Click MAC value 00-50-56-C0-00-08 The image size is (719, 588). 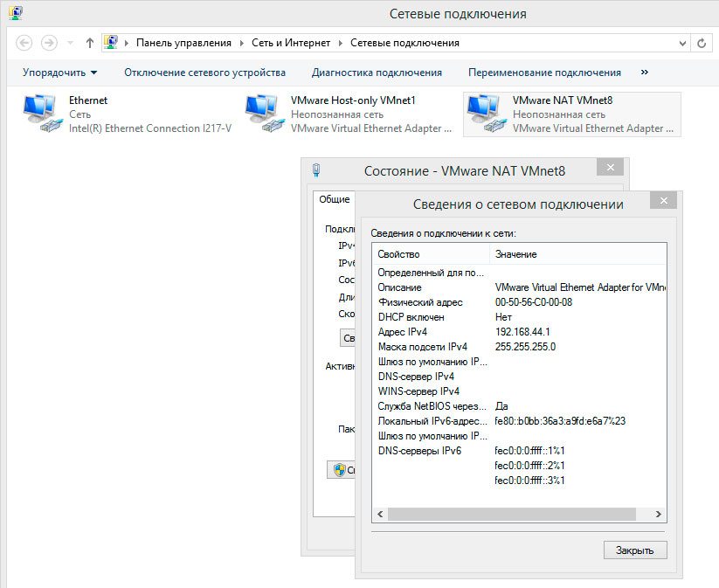pyautogui.click(x=533, y=302)
